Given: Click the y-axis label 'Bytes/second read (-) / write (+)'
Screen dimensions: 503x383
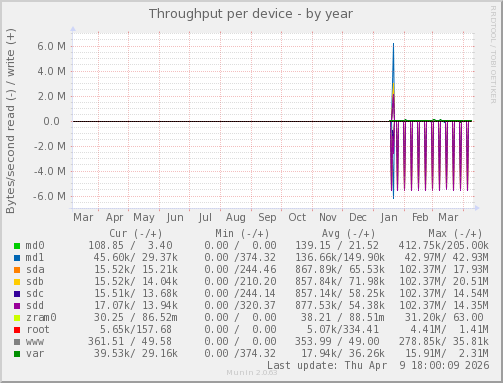Looking at the screenshot, I should click(10, 121).
